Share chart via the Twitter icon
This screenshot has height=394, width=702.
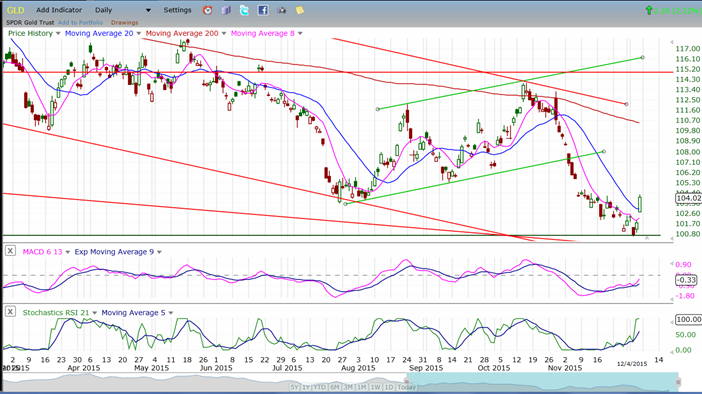coord(244,10)
